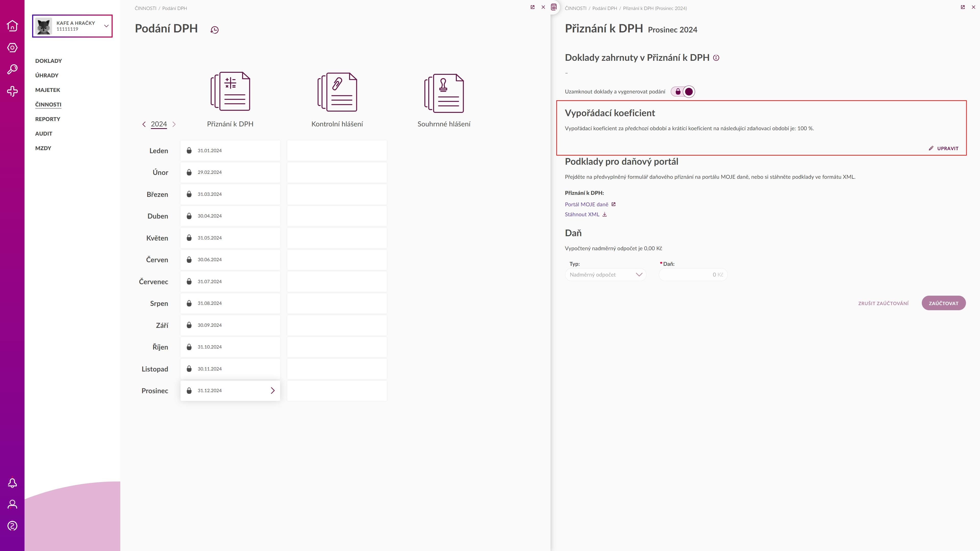Image resolution: width=980 pixels, height=551 pixels.
Task: Open the Leden 31.01.2024 VAT return row
Action: [x=230, y=150]
